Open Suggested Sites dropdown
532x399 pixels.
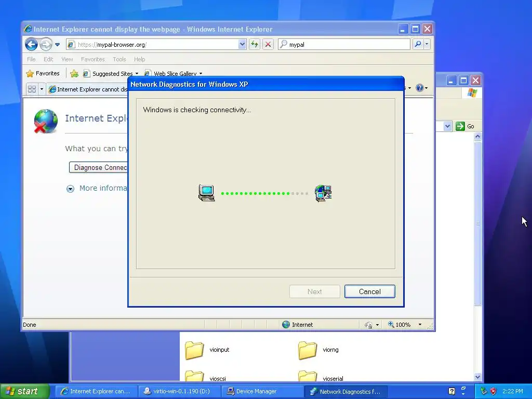point(111,74)
